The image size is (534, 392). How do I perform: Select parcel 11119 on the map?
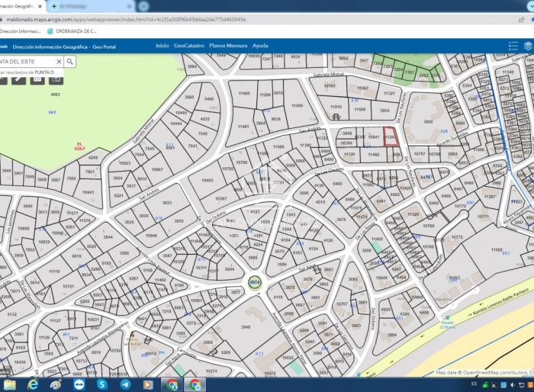coord(54,272)
